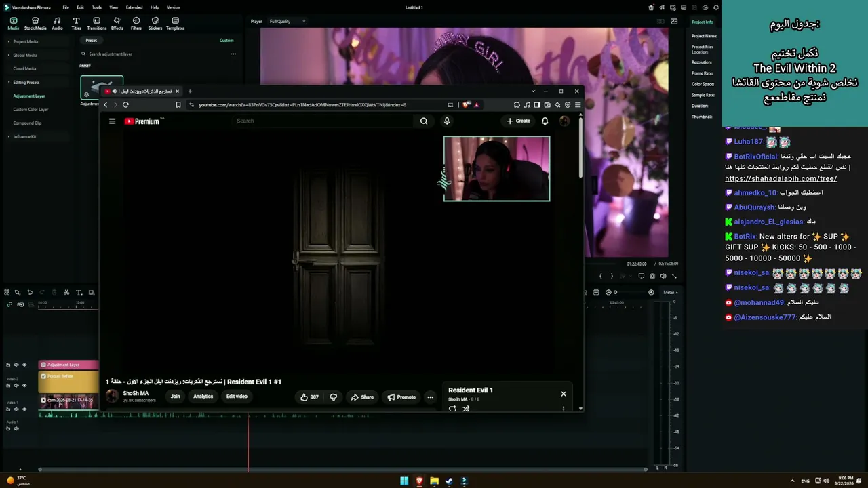Select the Transitions tab

pos(96,24)
